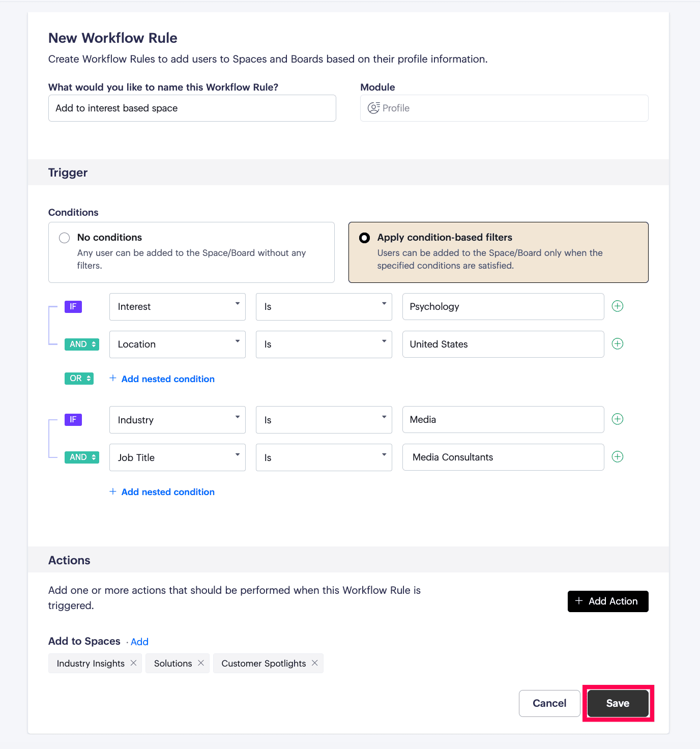Viewport: 700px width, 749px height.
Task: Remove the Customer Spotlights space tag
Action: coord(315,663)
